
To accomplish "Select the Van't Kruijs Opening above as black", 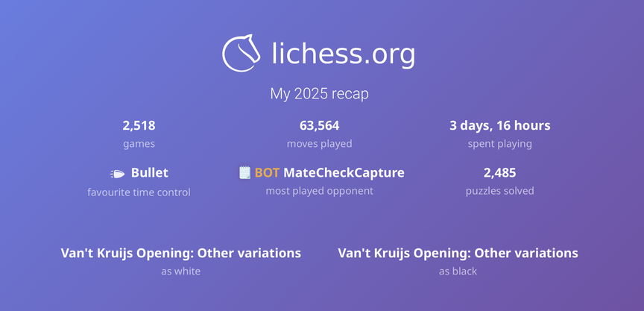I will 458,253.
